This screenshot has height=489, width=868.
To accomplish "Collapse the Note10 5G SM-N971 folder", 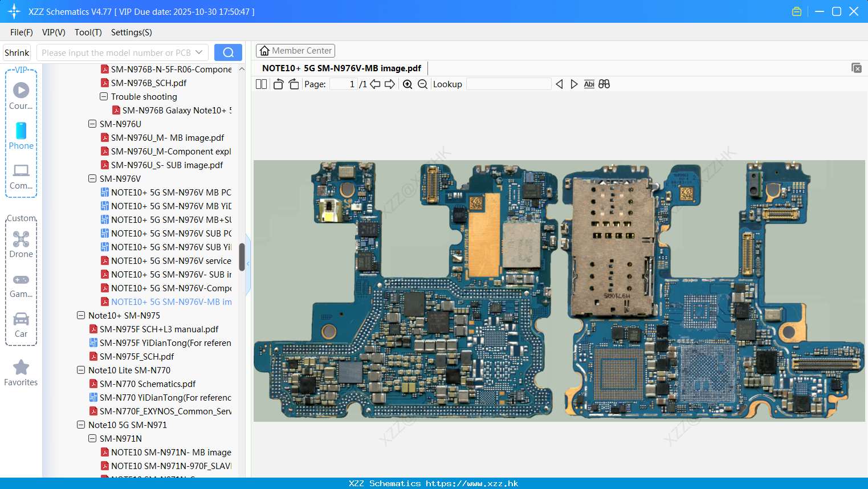I will pyautogui.click(x=81, y=425).
